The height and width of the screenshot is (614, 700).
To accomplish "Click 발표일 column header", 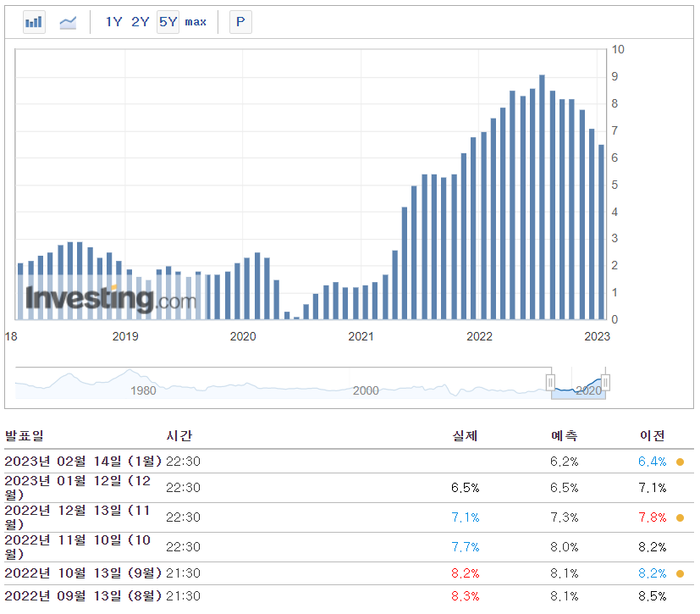I will (x=24, y=435).
